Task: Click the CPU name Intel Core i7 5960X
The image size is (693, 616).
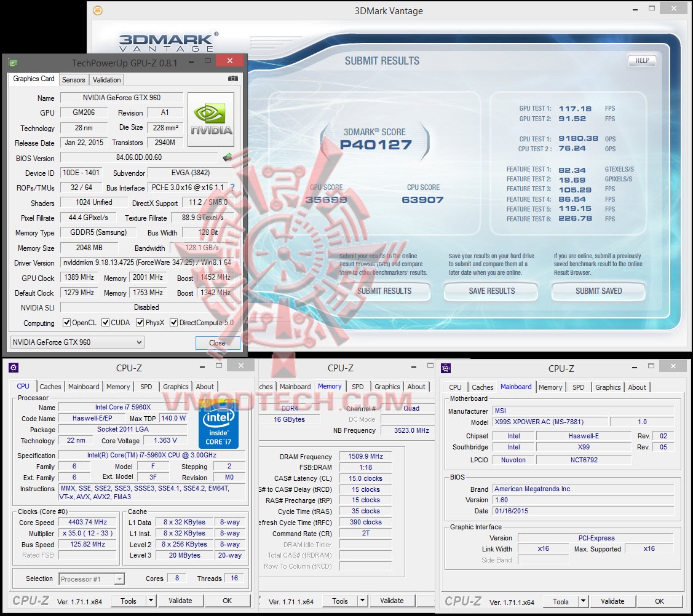Action: click(x=123, y=408)
